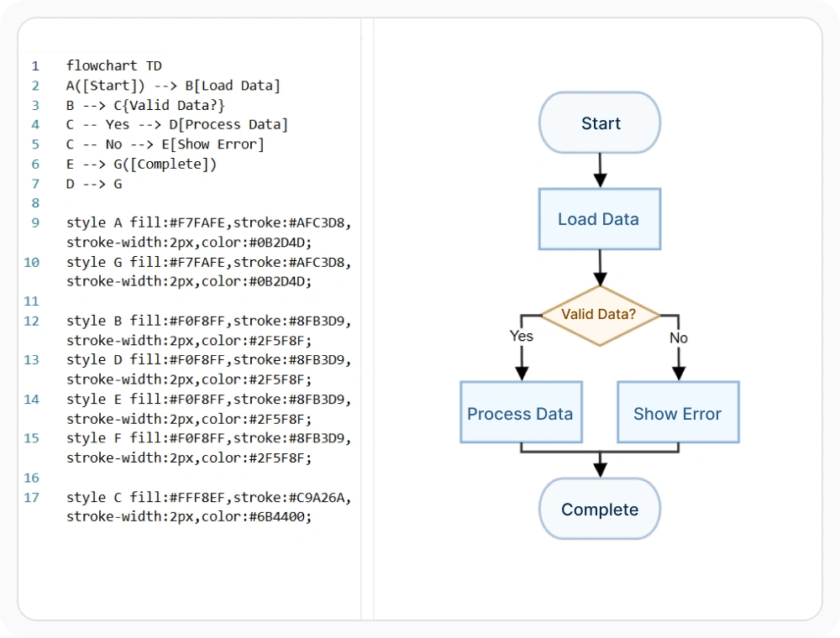
Task: Click code line 'C -- No --> E[Show Error]'
Action: [165, 144]
